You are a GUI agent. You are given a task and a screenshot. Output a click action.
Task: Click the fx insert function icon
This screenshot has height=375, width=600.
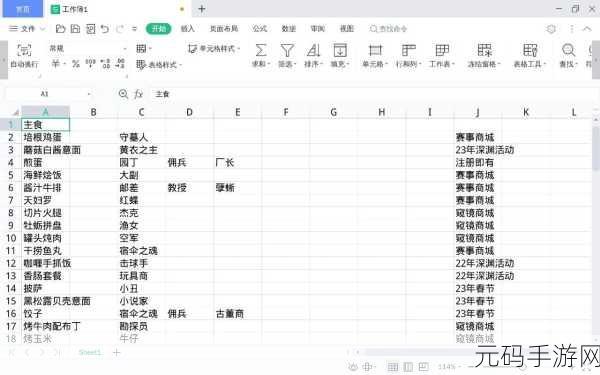point(139,94)
